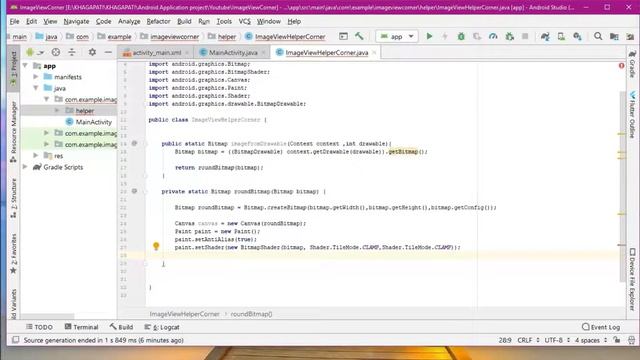Viewport: 640px width, 360px height.
Task: Toggle the Resource Manager tool window
Action: [13, 131]
